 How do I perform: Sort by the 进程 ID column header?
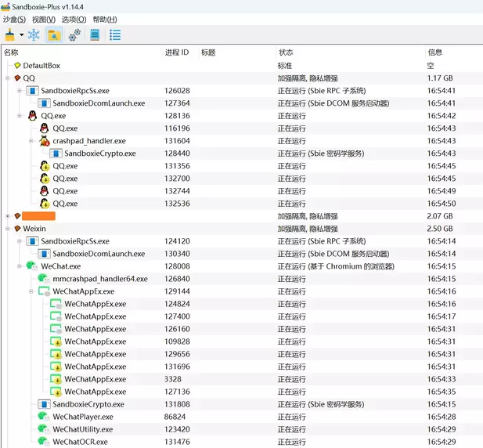click(176, 52)
